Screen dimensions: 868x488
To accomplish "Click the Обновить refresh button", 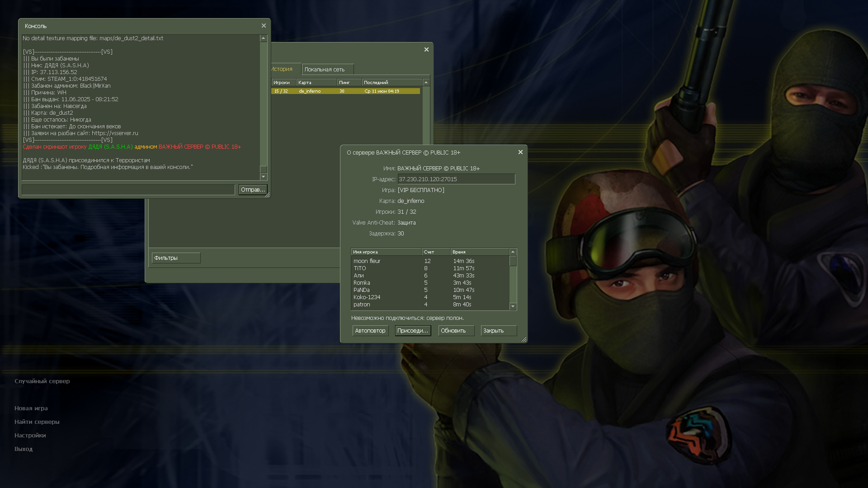I will coord(456,331).
